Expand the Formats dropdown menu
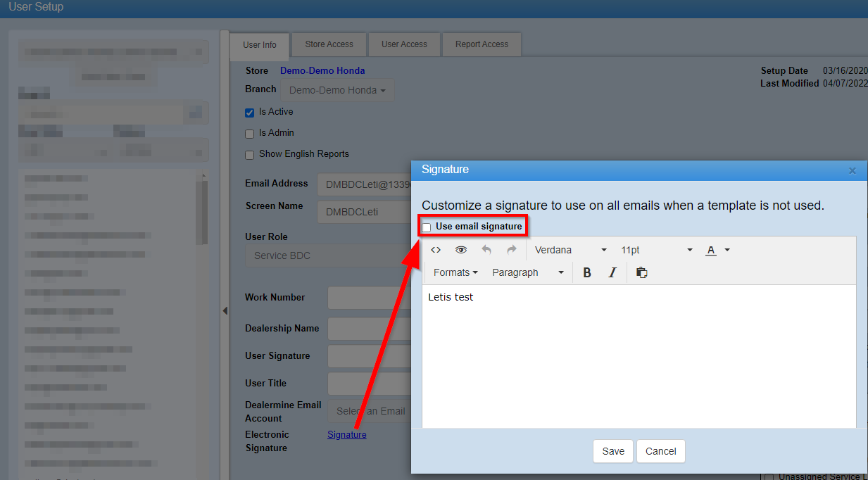The width and height of the screenshot is (868, 480). [455, 273]
